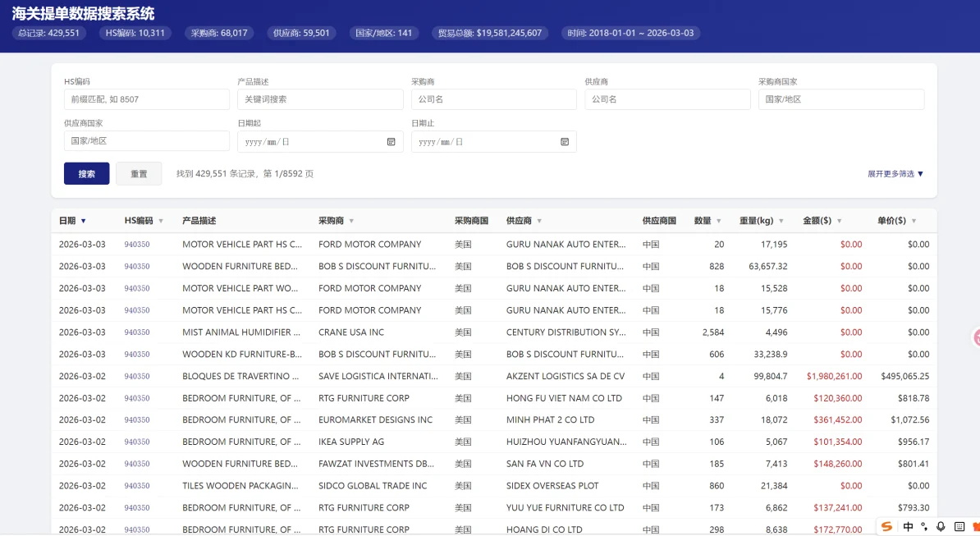Viewport: 980px width, 536px height.
Task: Toggle the 中 Chinese input mode icon
Action: [908, 527]
